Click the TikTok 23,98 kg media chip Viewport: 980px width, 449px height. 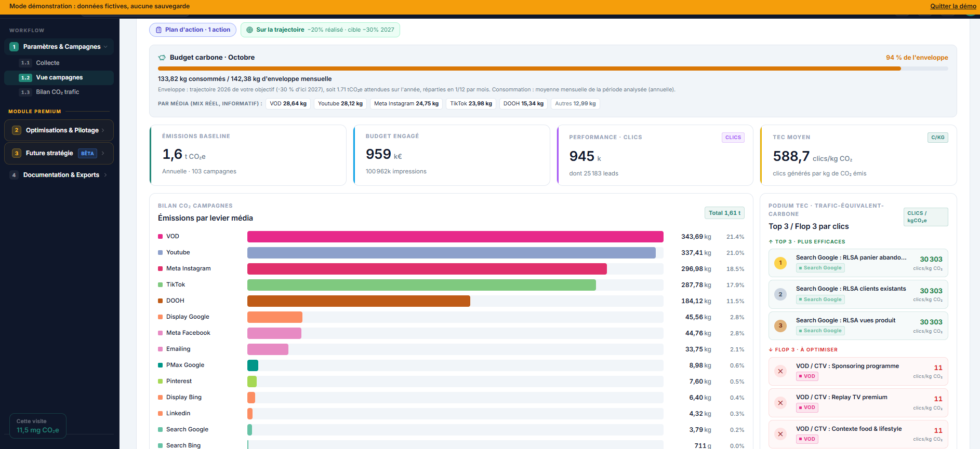(x=471, y=104)
